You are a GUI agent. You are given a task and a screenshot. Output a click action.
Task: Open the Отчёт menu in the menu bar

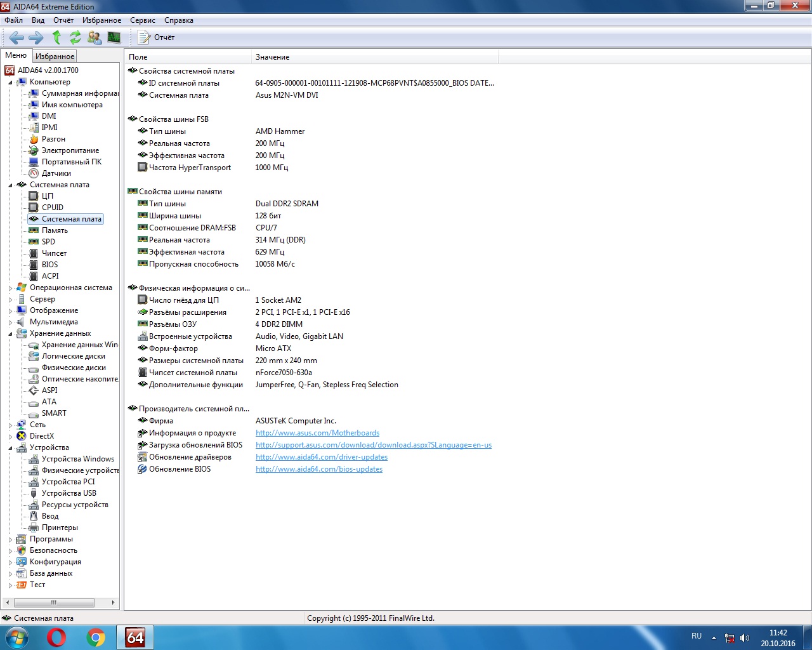63,20
